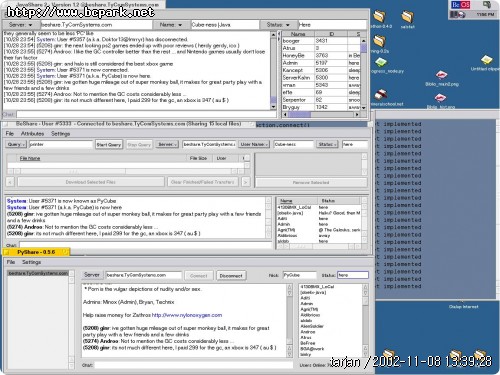Click the network tray icon beside BeOS logo
Screen dimensions: 500x375
pyautogui.click(x=487, y=5)
